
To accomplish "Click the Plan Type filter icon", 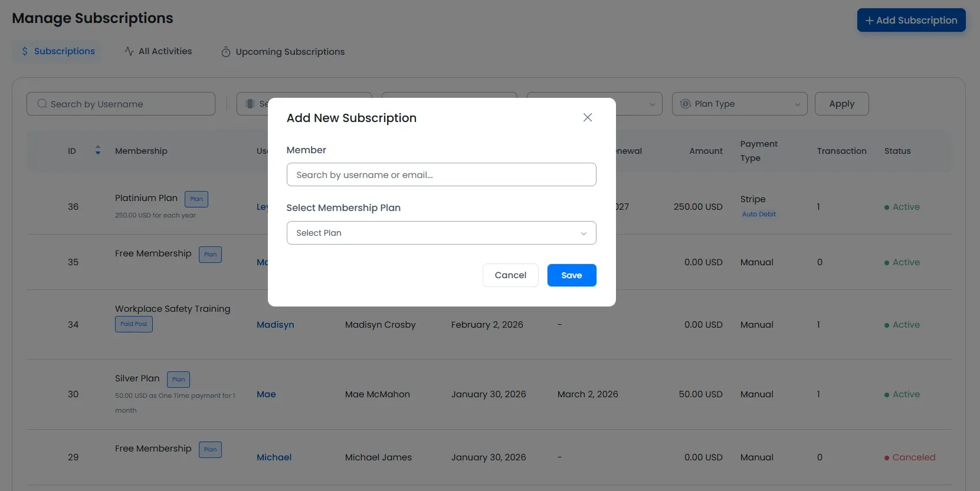I will [685, 104].
